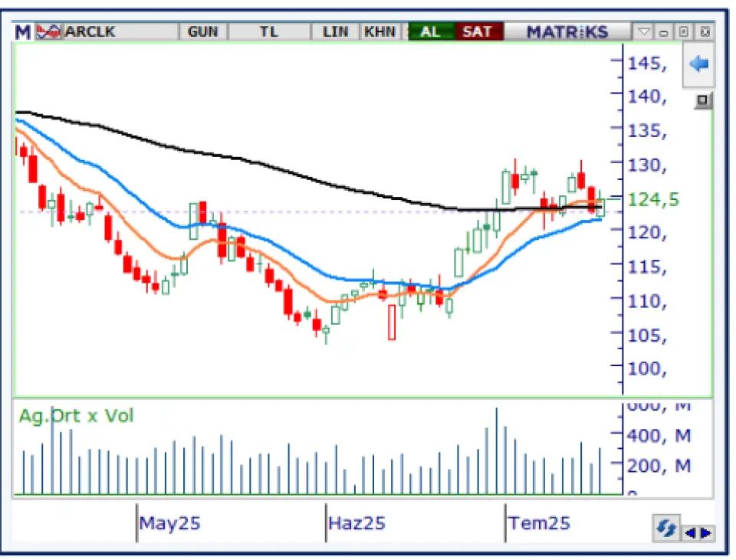Click the red SAT sell button
The width and height of the screenshot is (736, 560).
[478, 32]
